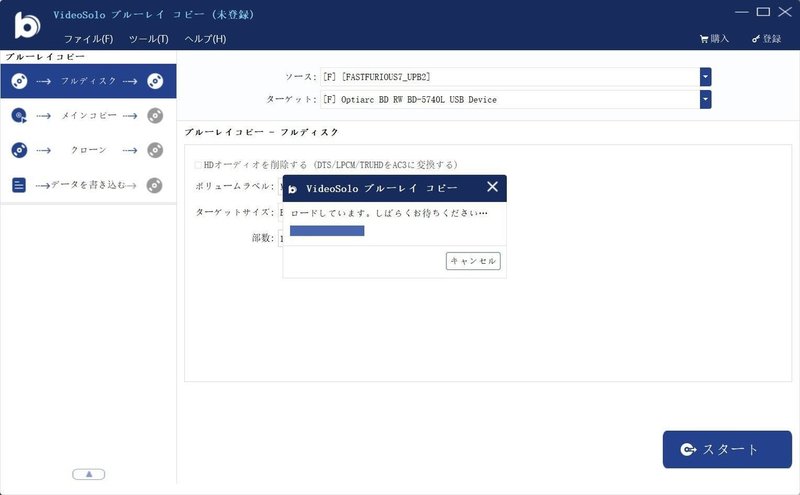Screen dimensions: 800x495
Task: Close the VideoSolo loading dialog
Action: click(x=492, y=187)
